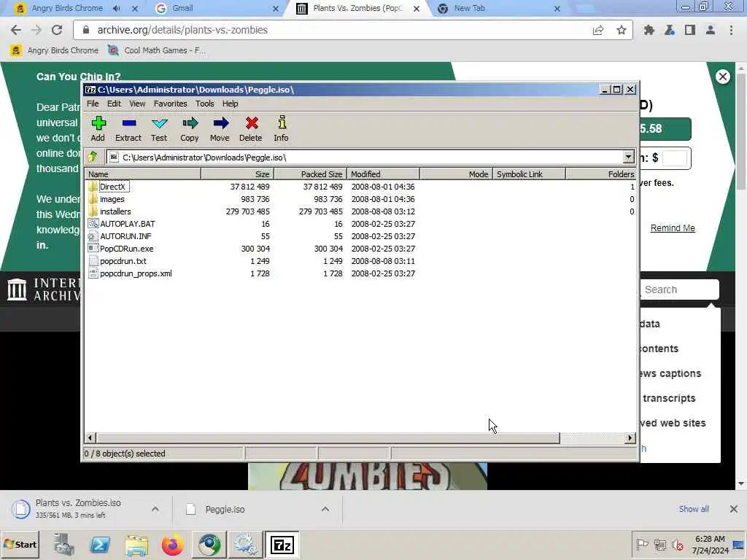Screen dimensions: 747x560
Task: Open the Chrome side panel icon
Action: pos(690,30)
